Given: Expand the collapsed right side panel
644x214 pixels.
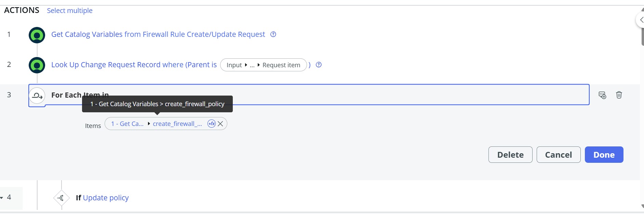Looking at the screenshot, I should [x=640, y=20].
